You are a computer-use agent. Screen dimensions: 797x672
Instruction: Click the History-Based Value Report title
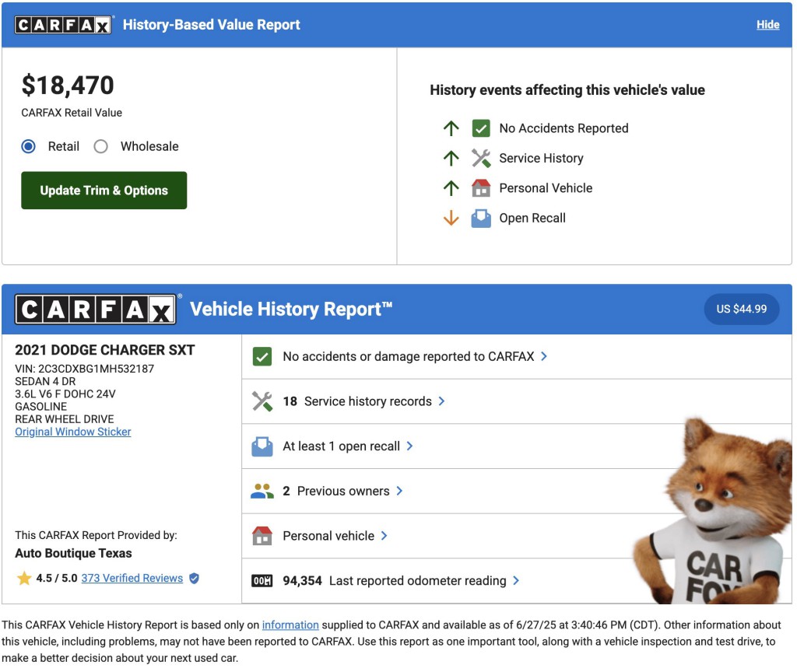click(x=212, y=25)
